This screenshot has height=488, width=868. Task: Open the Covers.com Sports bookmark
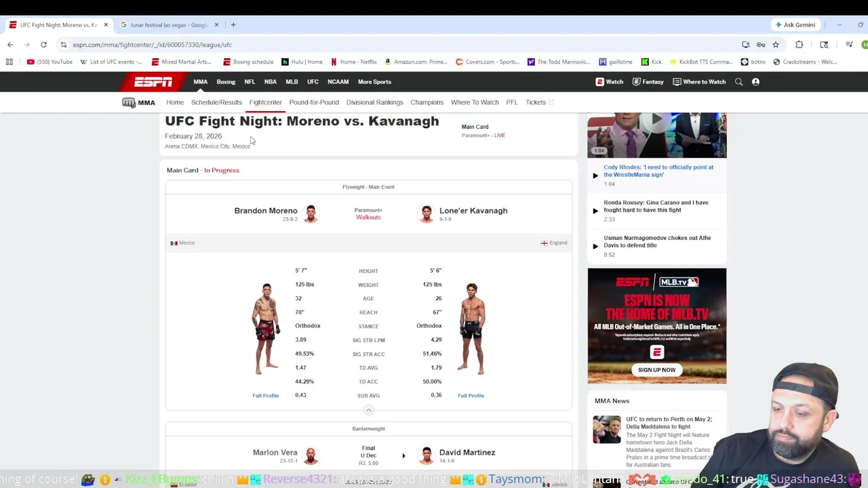click(488, 62)
